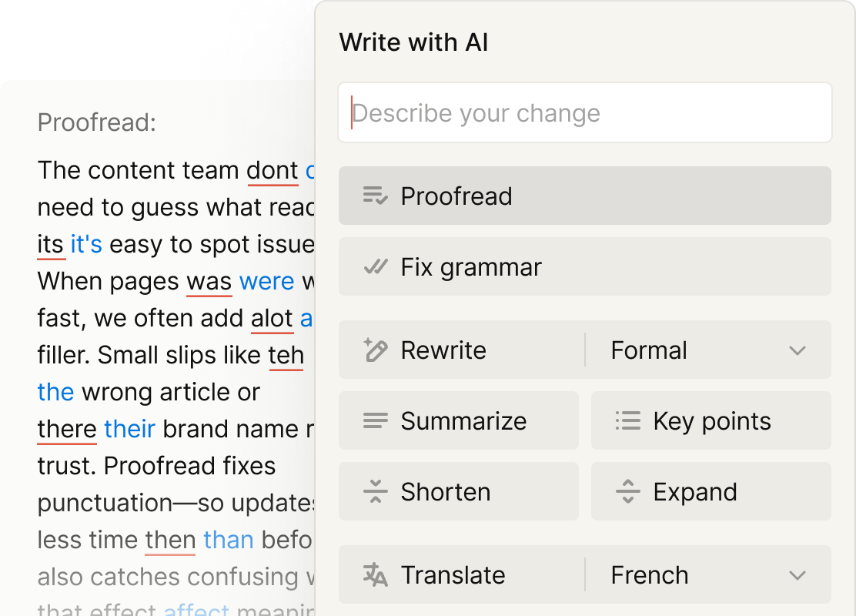Viewport: 856px width, 616px height.
Task: Choose Fix grammar option
Action: click(585, 266)
